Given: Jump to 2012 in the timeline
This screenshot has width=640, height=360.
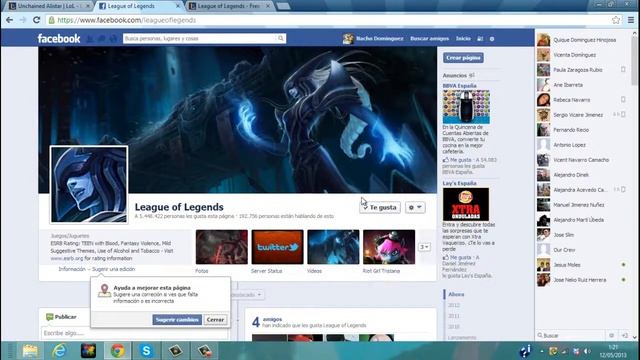Looking at the screenshot, I should tap(454, 305).
